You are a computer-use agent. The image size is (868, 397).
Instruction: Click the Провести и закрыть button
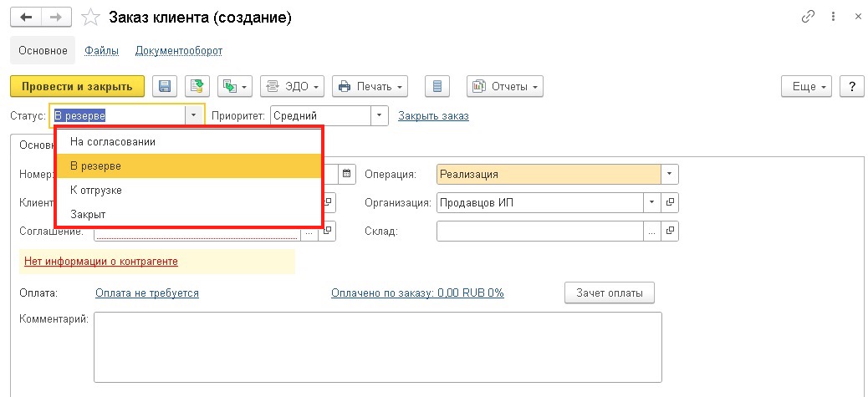[x=77, y=86]
